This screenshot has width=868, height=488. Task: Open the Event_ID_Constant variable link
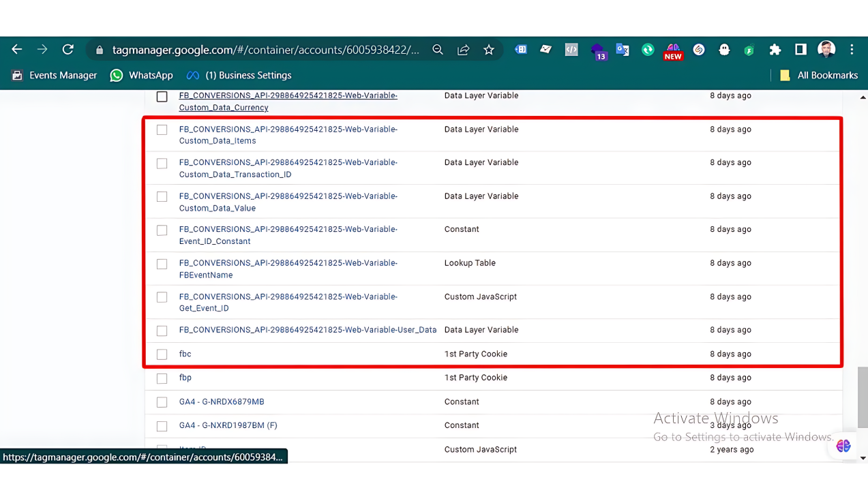[288, 235]
